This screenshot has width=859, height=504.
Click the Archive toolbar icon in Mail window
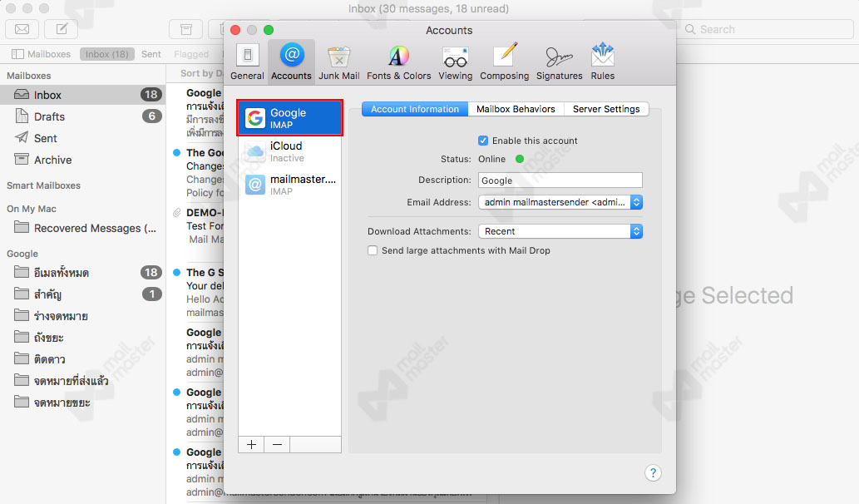point(186,29)
